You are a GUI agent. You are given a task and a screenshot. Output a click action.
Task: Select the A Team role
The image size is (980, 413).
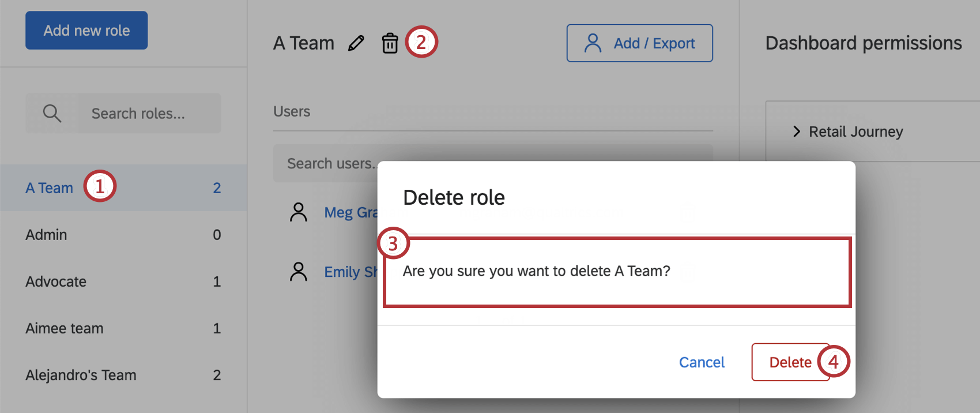tap(50, 188)
